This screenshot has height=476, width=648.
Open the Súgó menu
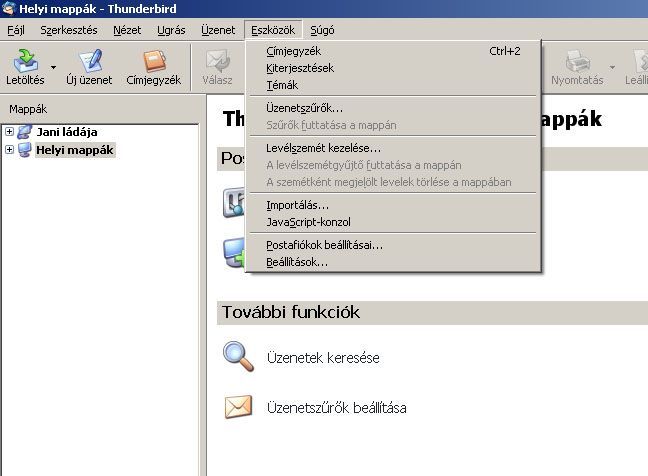[x=322, y=30]
